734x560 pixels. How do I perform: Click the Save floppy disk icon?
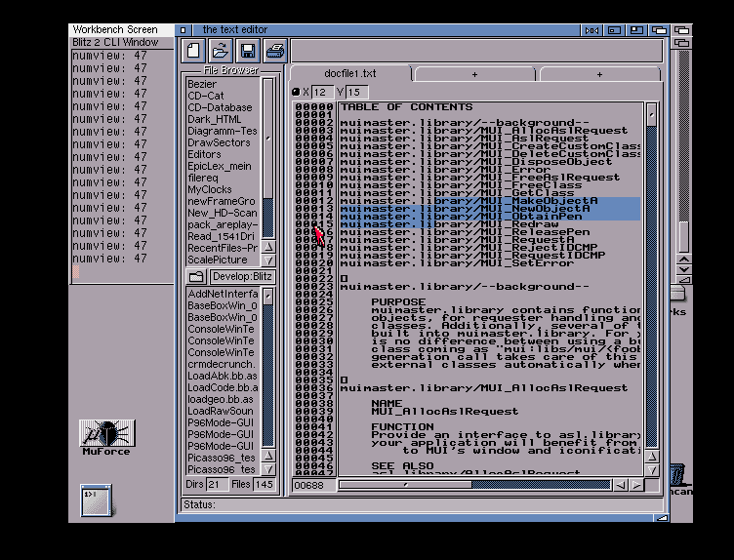point(248,51)
